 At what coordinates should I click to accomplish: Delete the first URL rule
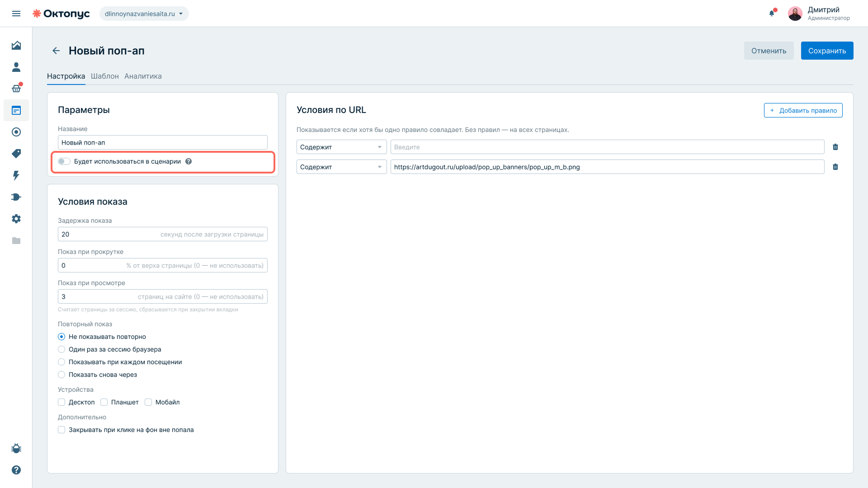pyautogui.click(x=835, y=147)
